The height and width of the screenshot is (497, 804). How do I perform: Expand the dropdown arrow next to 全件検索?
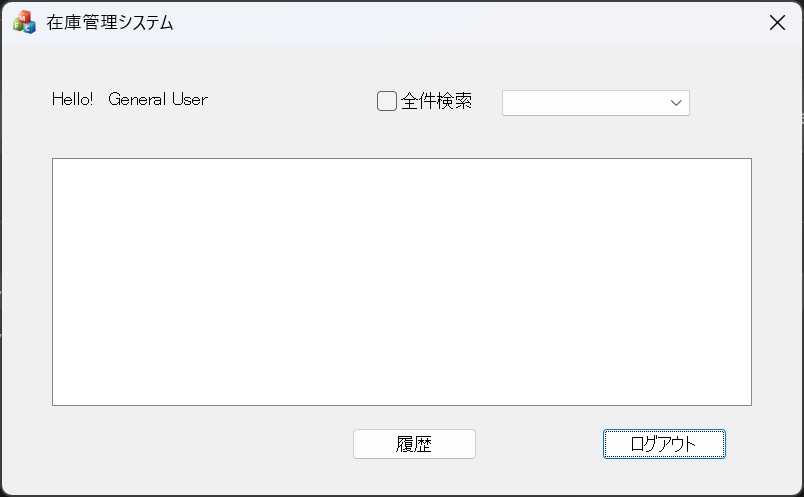tap(676, 103)
